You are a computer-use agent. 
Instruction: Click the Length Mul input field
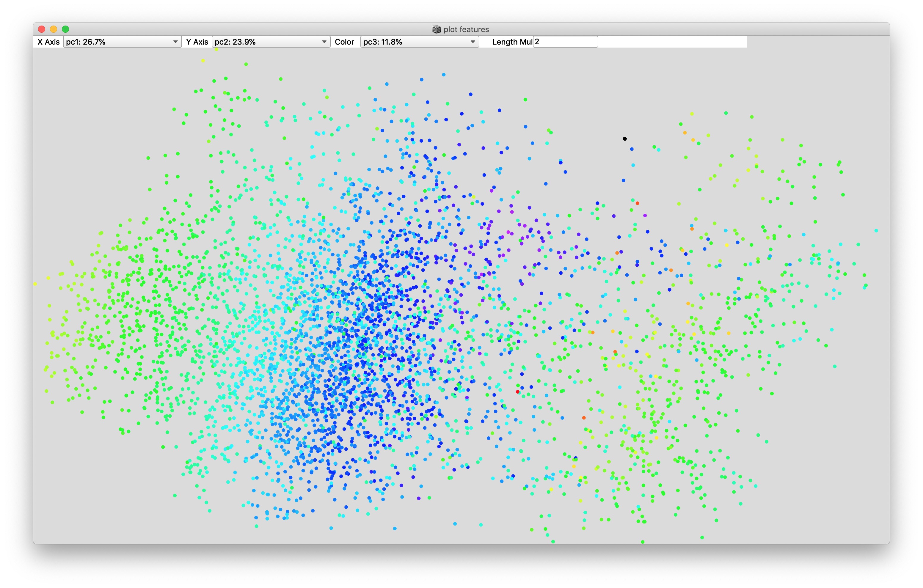[565, 42]
